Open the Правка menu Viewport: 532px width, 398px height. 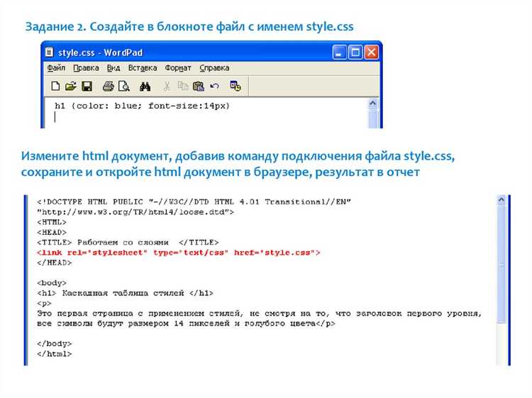click(x=86, y=68)
